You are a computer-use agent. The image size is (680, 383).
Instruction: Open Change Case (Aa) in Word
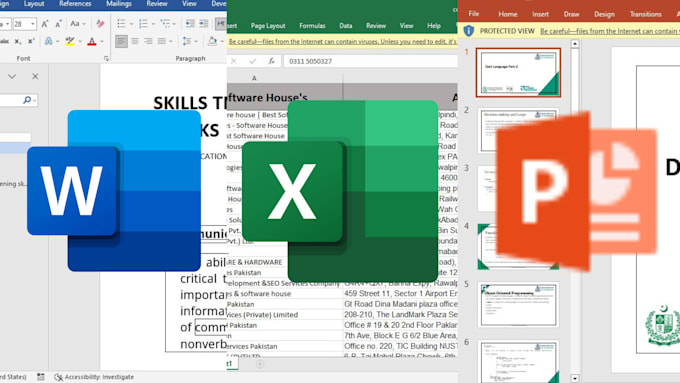coord(75,24)
